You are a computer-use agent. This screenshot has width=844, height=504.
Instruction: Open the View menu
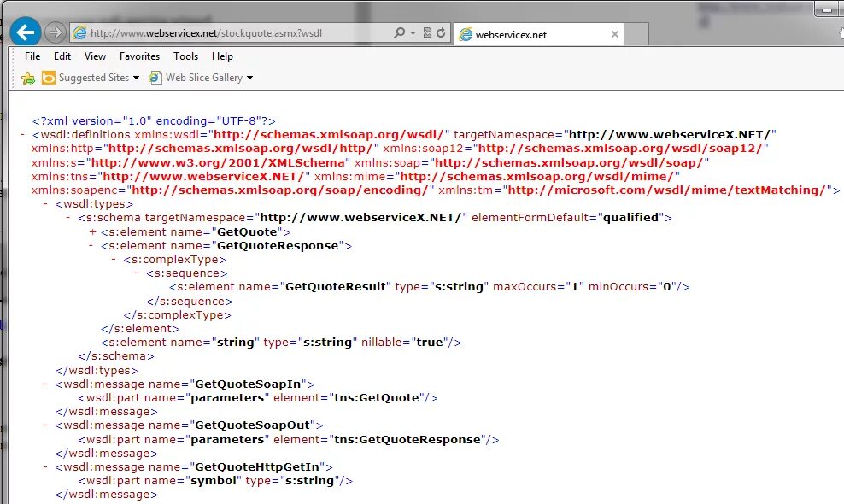[x=95, y=56]
